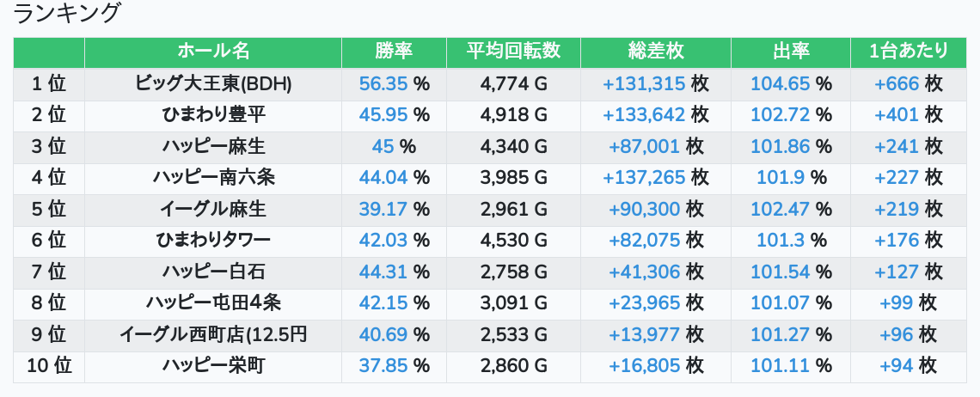Select the ビッグ大王東(BDH) hall name
The image size is (980, 397).
tap(213, 83)
